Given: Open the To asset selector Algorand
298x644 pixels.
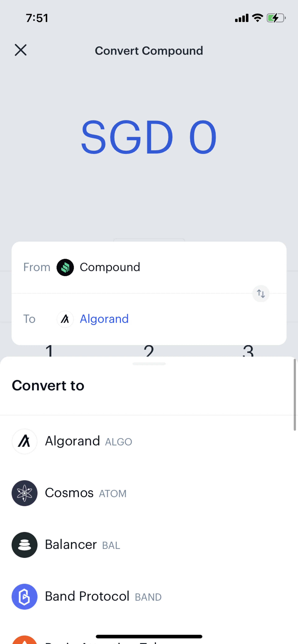Looking at the screenshot, I should [x=104, y=319].
